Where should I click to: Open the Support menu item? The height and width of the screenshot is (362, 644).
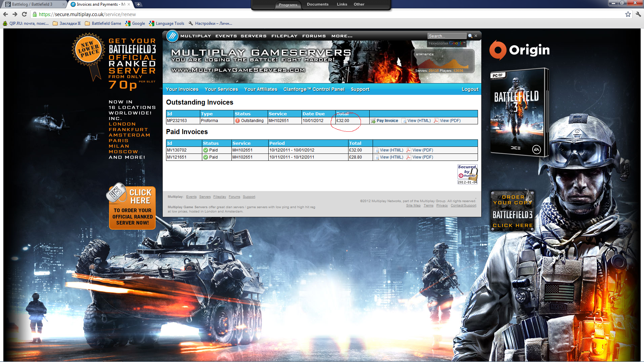[x=360, y=89]
